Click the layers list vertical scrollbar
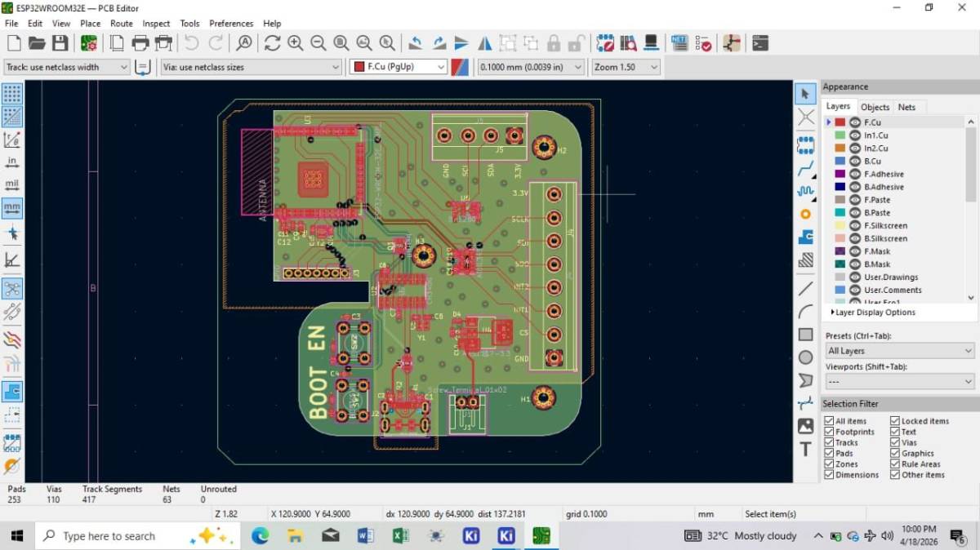 tap(971, 210)
